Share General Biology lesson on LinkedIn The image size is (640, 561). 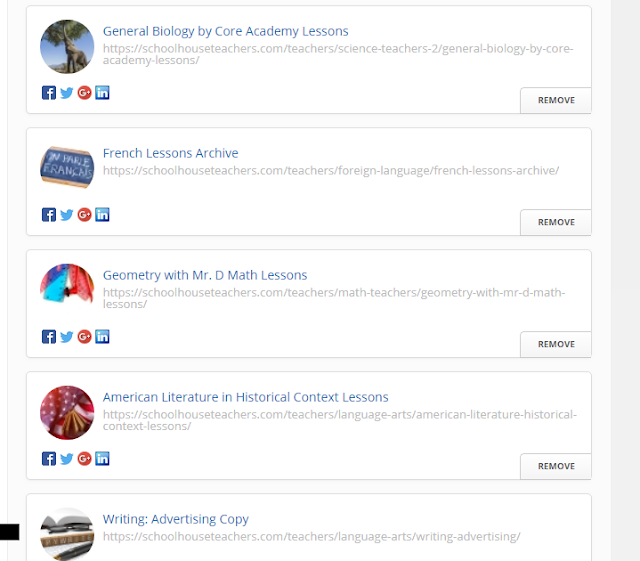tap(102, 92)
